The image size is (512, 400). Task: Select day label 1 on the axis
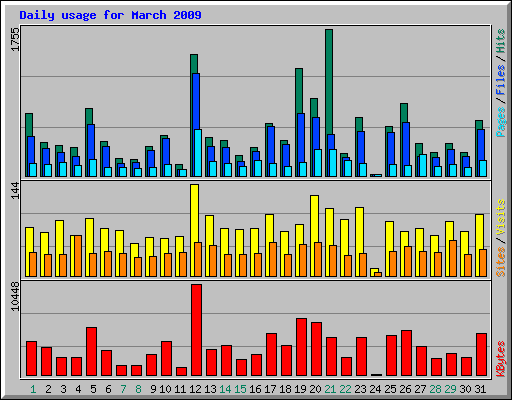[x=33, y=389]
